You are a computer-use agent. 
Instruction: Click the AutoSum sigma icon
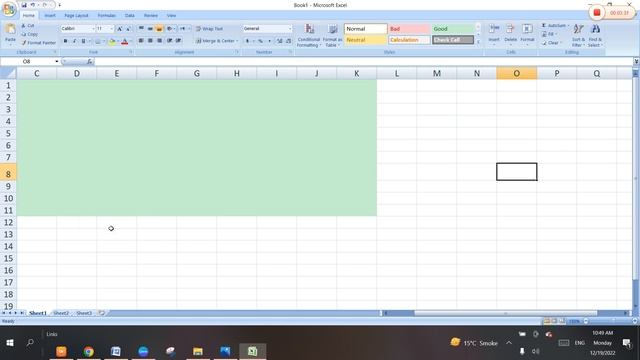point(544,25)
